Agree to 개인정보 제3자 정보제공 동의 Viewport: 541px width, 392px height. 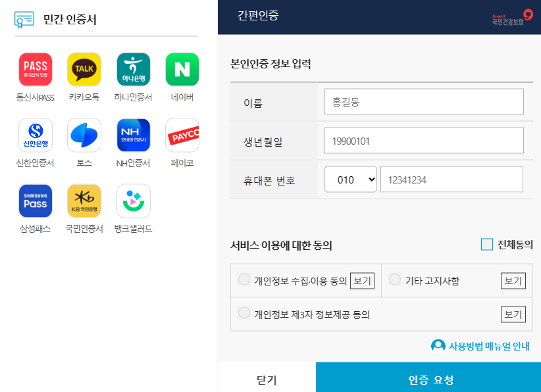(x=244, y=313)
